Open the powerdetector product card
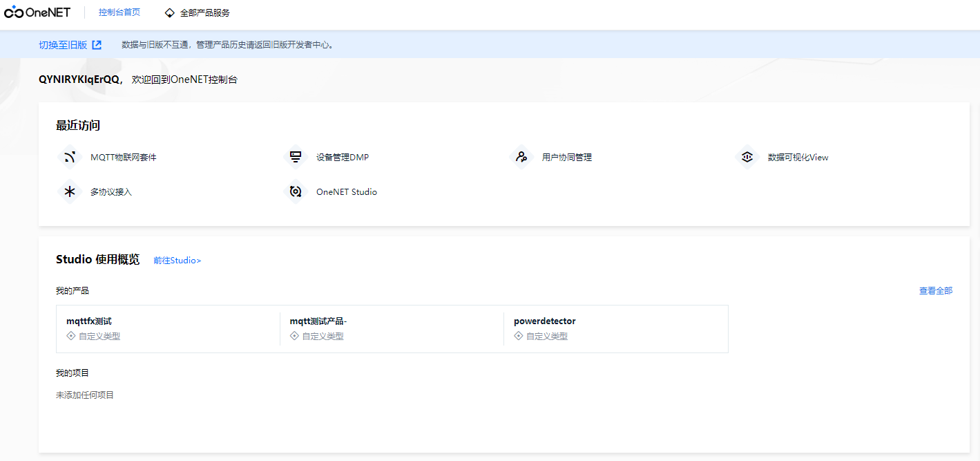This screenshot has width=980, height=461. coord(616,329)
